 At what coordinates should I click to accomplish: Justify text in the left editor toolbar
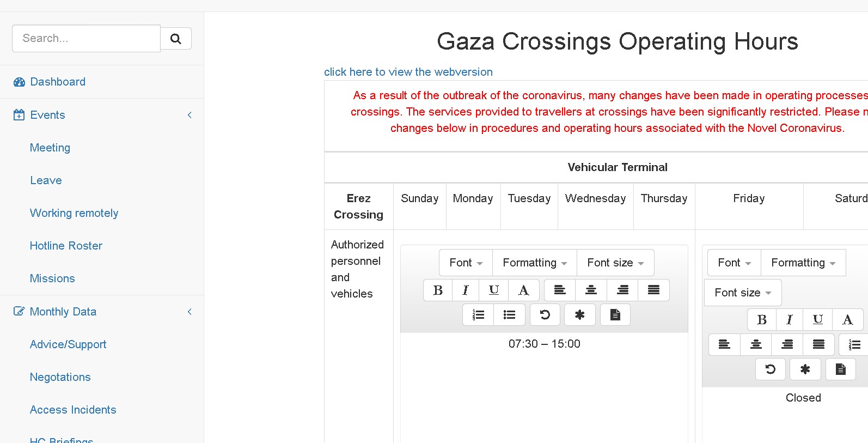click(653, 290)
